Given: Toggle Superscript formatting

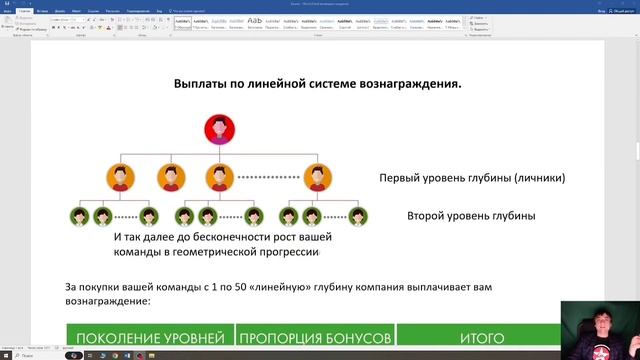Looking at the screenshot, I should coord(84,27).
